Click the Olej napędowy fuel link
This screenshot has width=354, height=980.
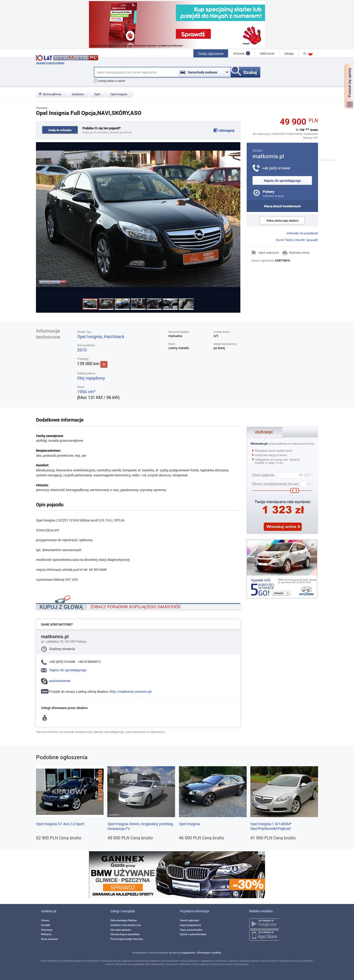[91, 378]
